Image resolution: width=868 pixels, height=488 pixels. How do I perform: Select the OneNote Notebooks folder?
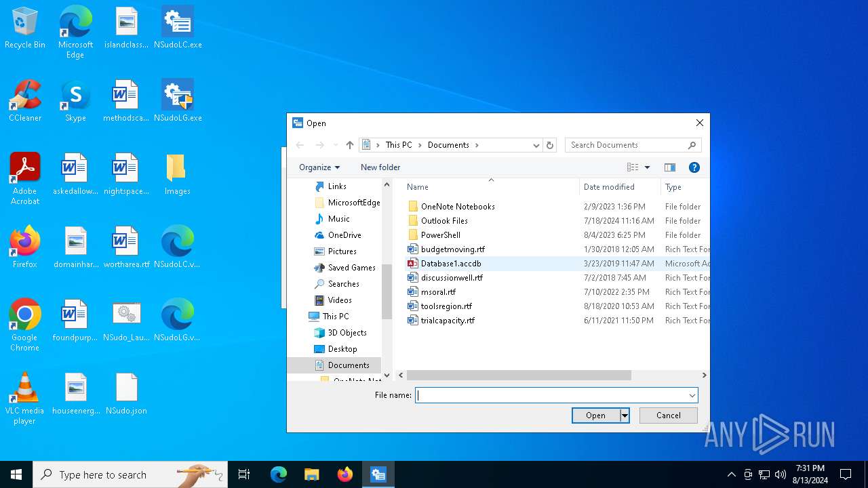pos(458,207)
